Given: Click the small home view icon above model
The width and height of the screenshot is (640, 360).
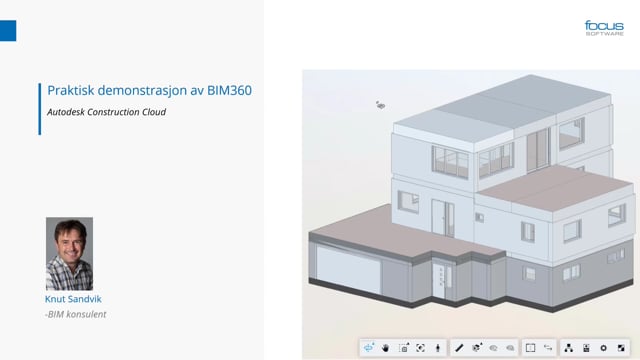Looking at the screenshot, I should click(x=380, y=105).
